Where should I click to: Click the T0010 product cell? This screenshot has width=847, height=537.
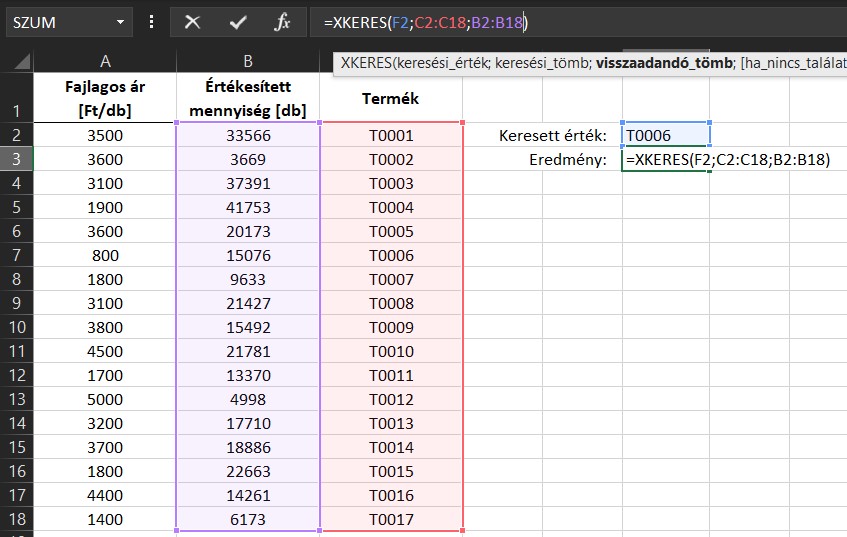391,351
